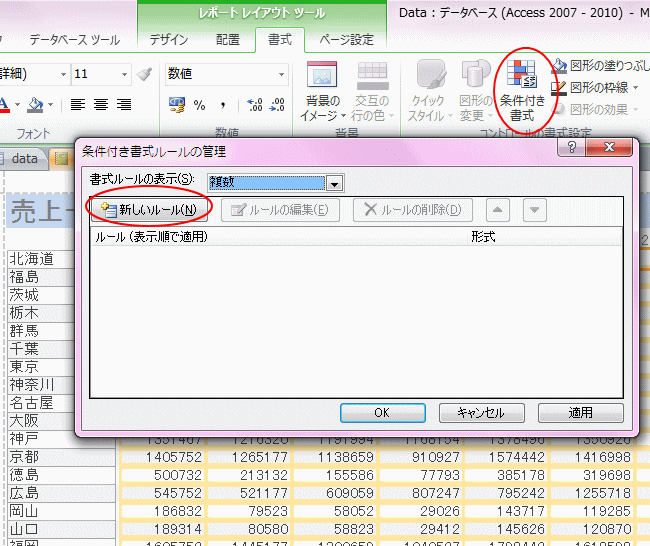This screenshot has width=650, height=546.
Task: Open the Conditional Formatting (条件付き書式) tool
Action: tap(522, 90)
